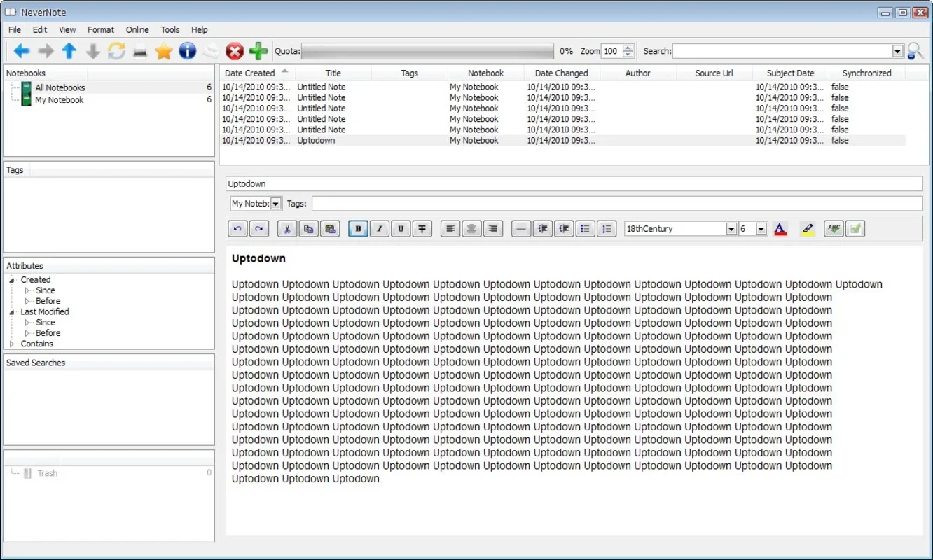
Task: Click the first indent arrow icon
Action: point(542,228)
